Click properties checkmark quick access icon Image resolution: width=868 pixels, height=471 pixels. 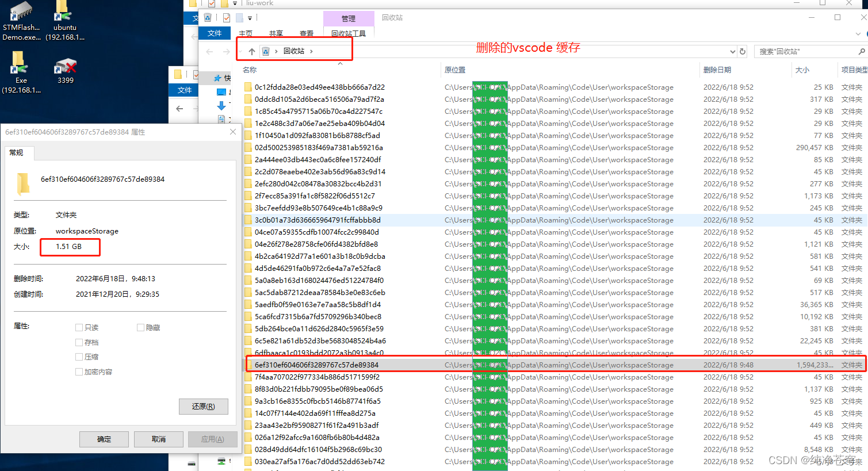click(227, 18)
